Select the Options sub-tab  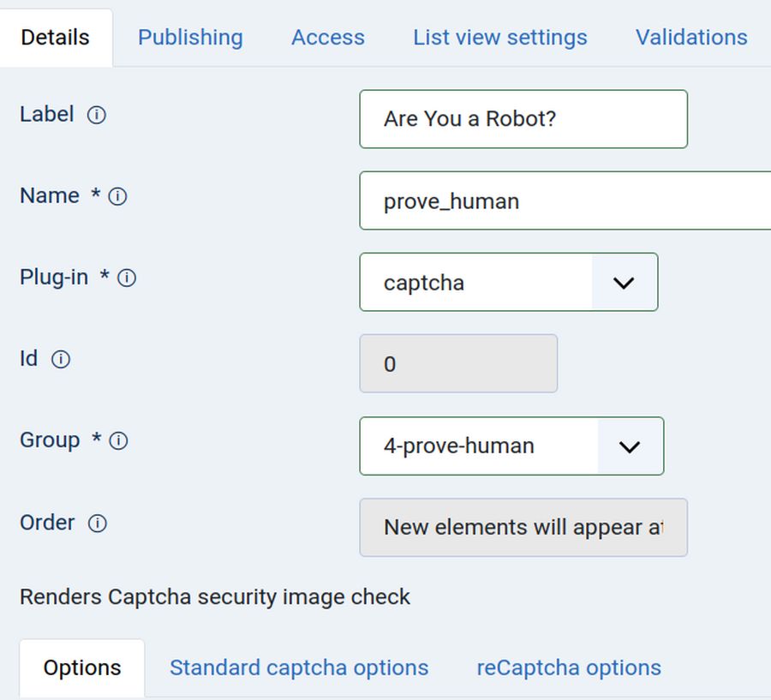pos(82,668)
